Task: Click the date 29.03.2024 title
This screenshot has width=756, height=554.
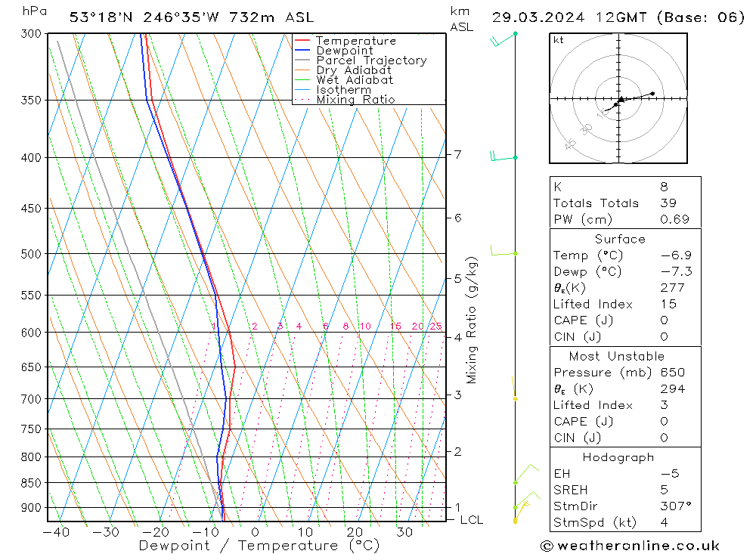Action: click(538, 17)
